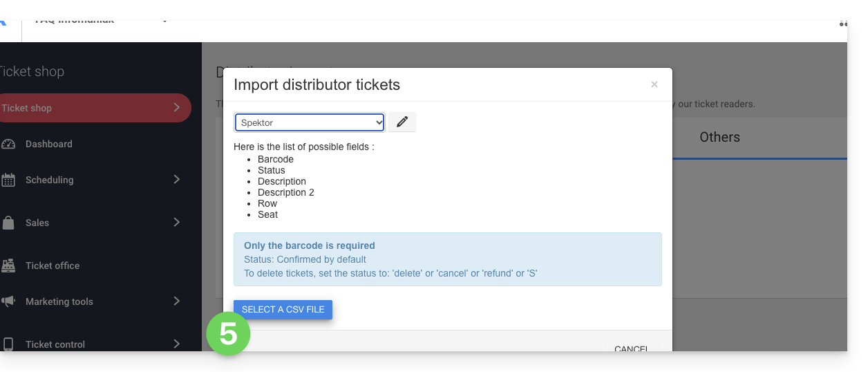Click the Marketing tools megaphone icon

(x=8, y=301)
